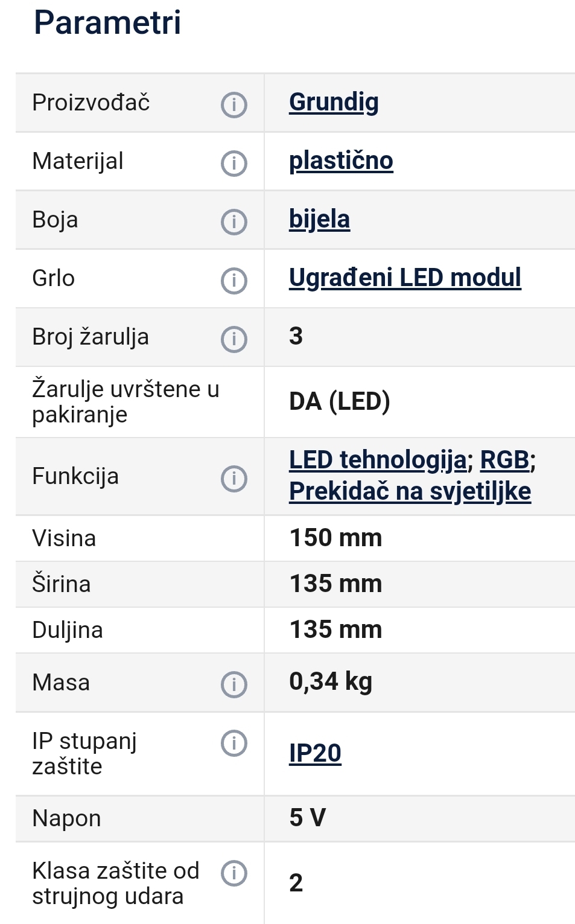Viewport: 575px width, 924px height.
Task: Click the LED tehnologija link
Action: 378,460
